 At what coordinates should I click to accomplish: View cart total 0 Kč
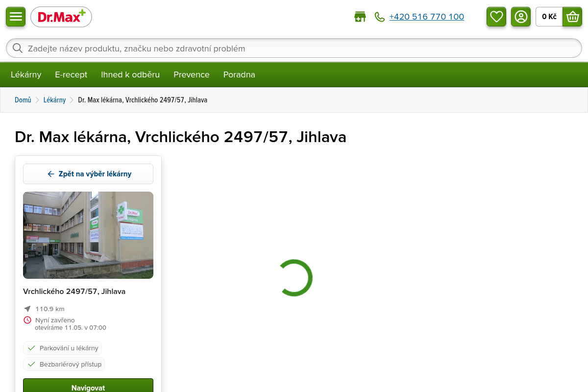[549, 17]
